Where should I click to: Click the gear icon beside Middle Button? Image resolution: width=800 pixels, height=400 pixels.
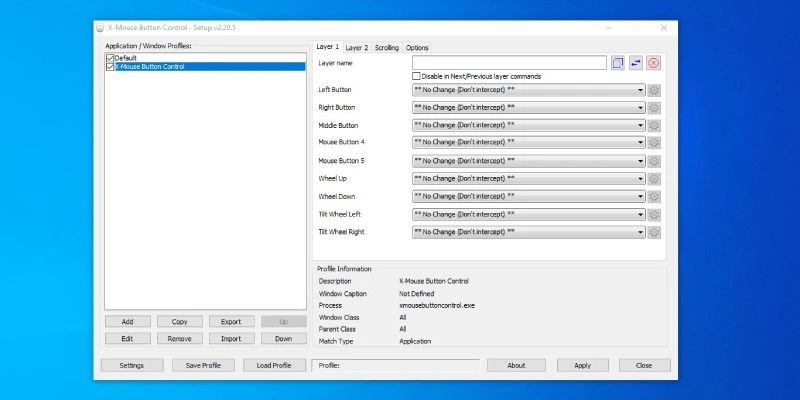(x=654, y=126)
